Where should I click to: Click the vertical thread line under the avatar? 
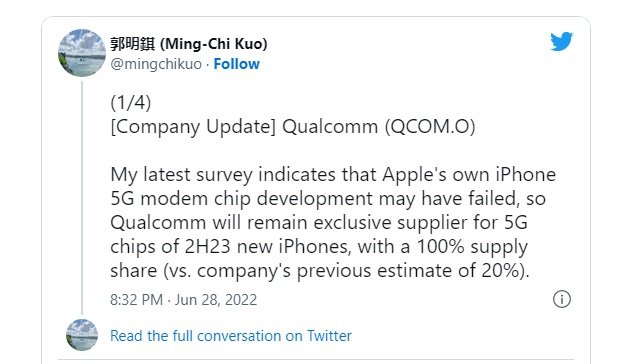82,197
